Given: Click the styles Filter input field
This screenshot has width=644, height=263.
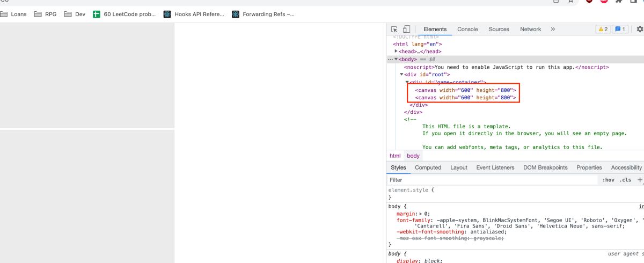Looking at the screenshot, I should [x=493, y=180].
